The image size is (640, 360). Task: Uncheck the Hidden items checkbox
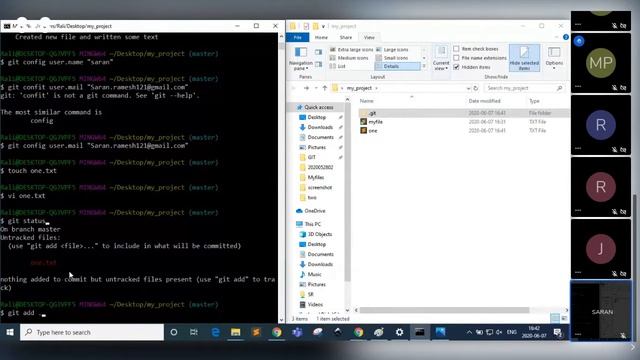click(x=456, y=67)
